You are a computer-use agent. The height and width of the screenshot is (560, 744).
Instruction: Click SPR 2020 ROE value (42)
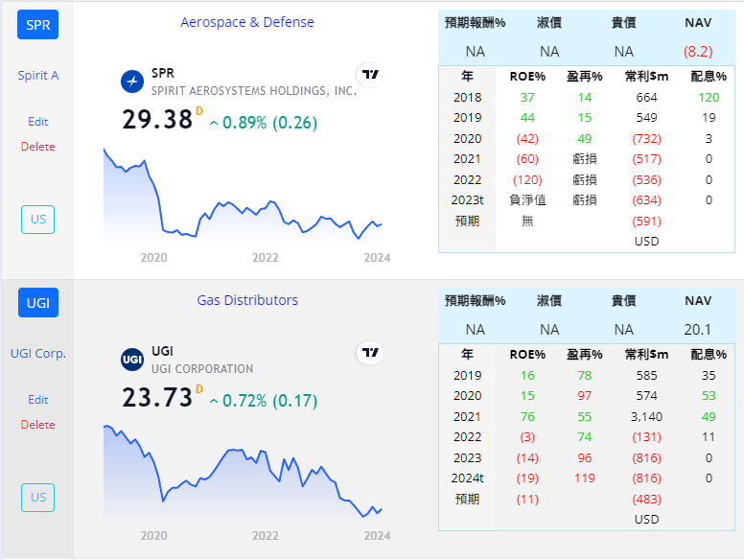527,139
